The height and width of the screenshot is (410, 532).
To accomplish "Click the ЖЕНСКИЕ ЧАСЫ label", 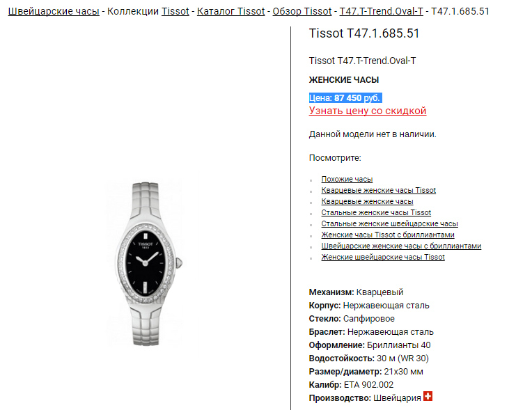I will click(344, 80).
